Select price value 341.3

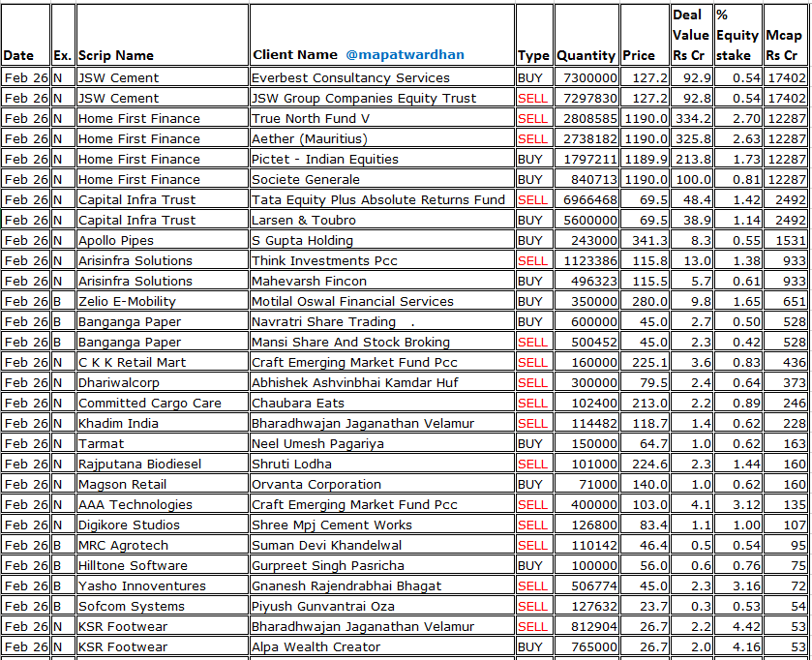(x=645, y=240)
